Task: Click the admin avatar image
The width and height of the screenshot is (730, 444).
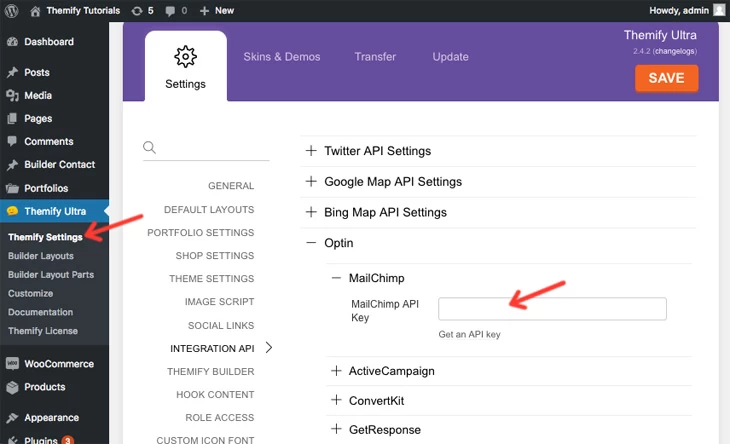Action: (x=719, y=10)
